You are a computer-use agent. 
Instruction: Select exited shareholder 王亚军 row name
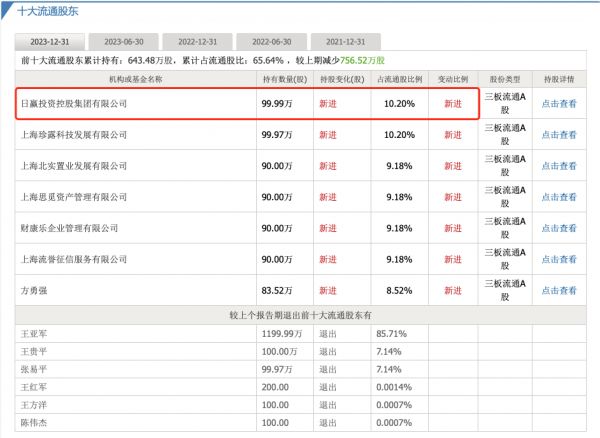pos(34,333)
